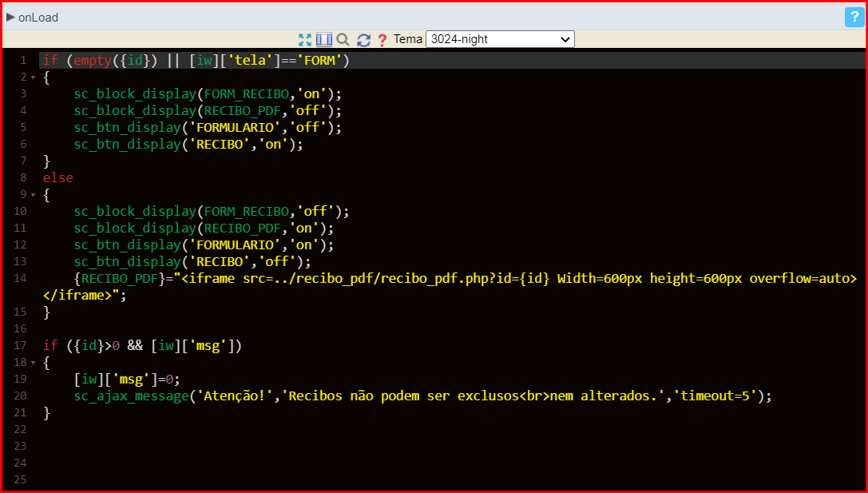Fold the else block at line 9
The width and height of the screenshot is (868, 493).
click(33, 195)
